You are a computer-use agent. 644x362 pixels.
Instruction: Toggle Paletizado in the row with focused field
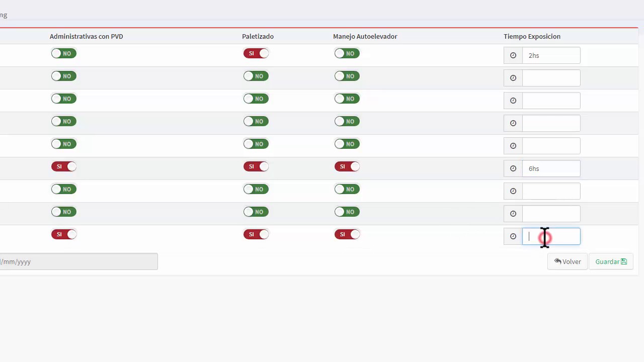pos(256,234)
